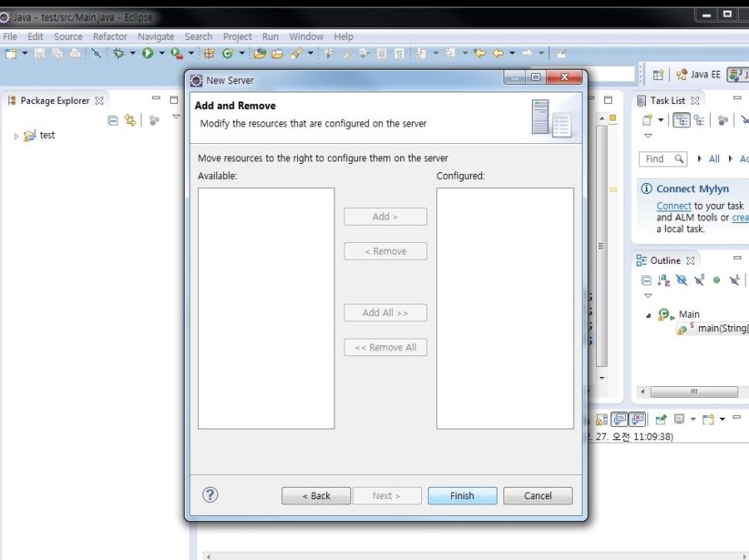Click Display Selected Console icon

[x=679, y=419]
